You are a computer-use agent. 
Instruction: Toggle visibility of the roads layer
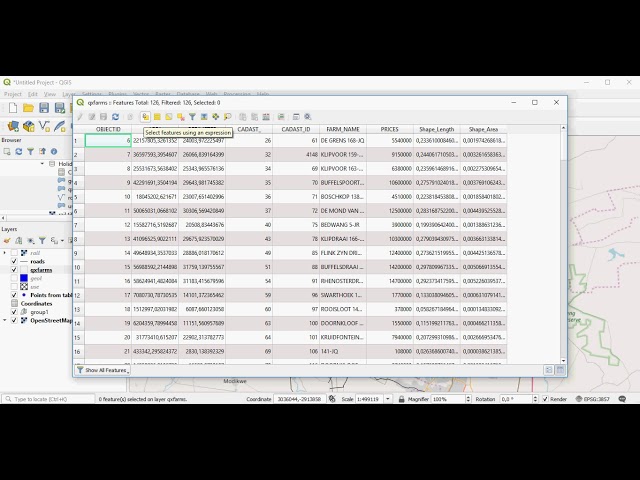[x=14, y=261]
